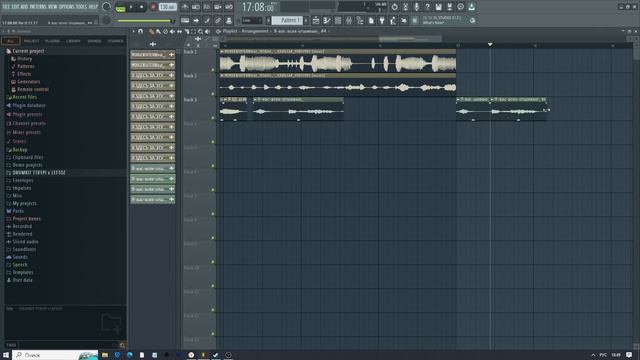Open the content library download icon

point(471,7)
